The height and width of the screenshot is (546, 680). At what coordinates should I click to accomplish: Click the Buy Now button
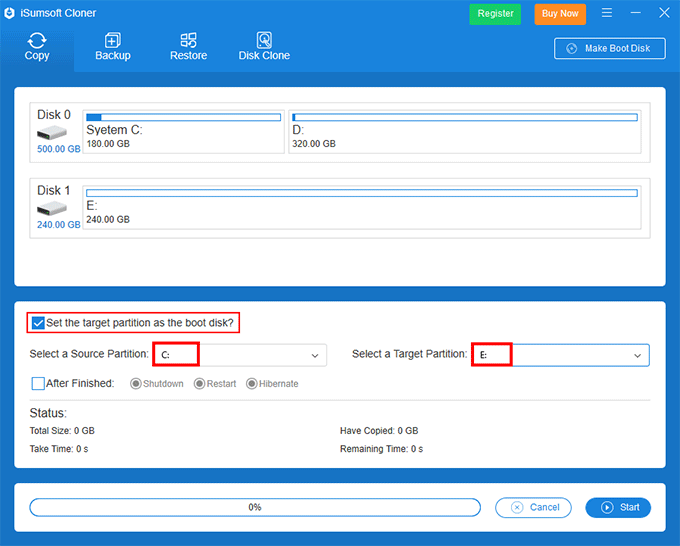coord(560,14)
